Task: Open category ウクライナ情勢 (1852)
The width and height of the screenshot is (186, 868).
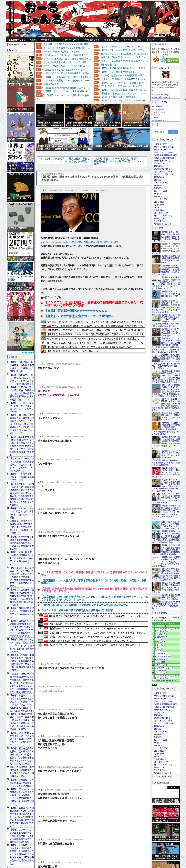Action: 164,147
